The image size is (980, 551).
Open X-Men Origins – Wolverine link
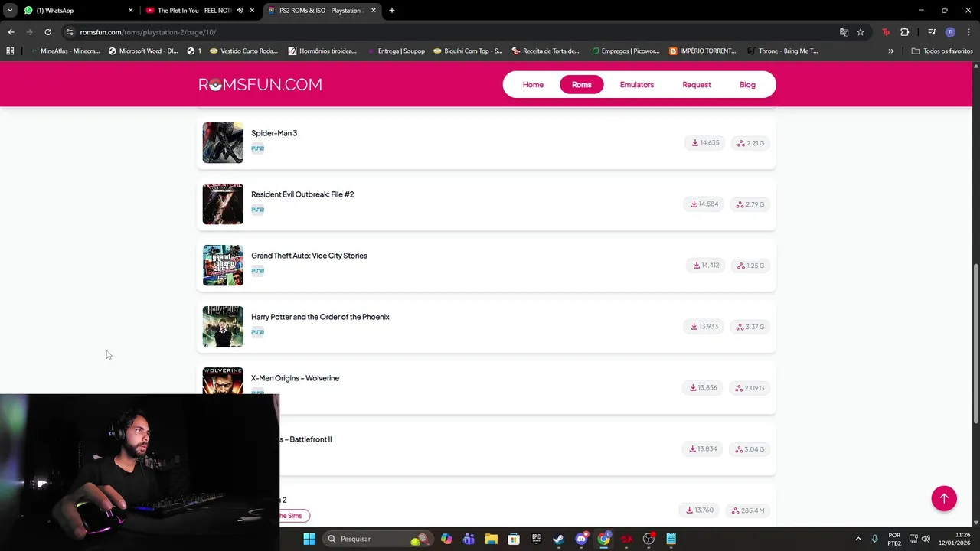coord(295,378)
